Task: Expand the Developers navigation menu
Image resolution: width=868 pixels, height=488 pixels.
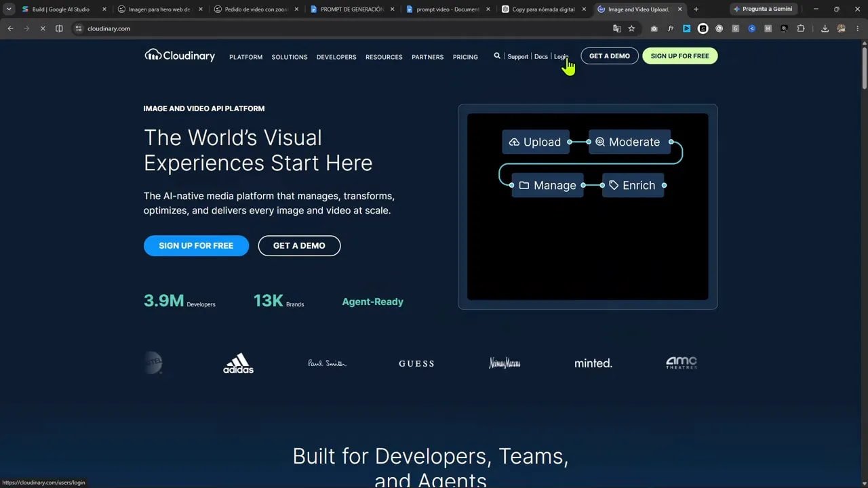Action: click(x=336, y=57)
